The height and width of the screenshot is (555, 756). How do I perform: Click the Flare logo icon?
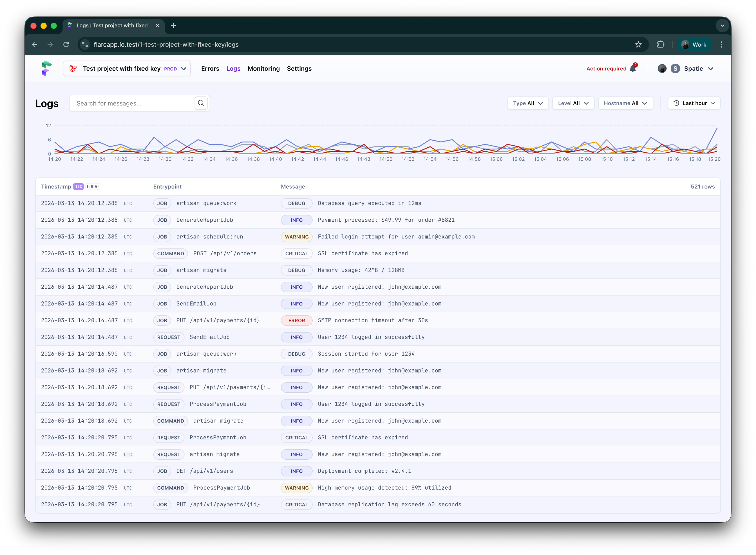tap(47, 69)
